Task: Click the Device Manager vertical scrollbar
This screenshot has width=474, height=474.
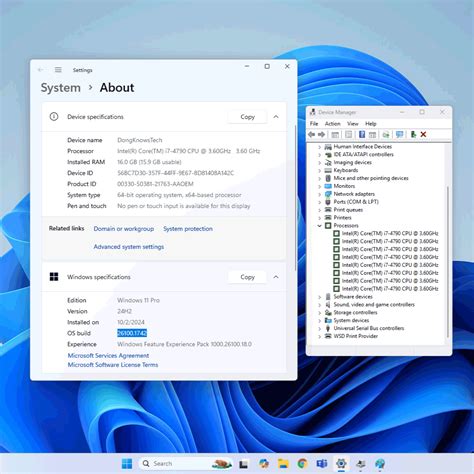Action: point(448,262)
